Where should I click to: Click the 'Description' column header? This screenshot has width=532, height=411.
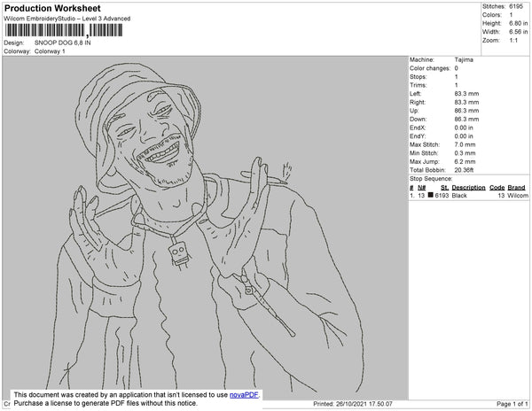coord(468,188)
